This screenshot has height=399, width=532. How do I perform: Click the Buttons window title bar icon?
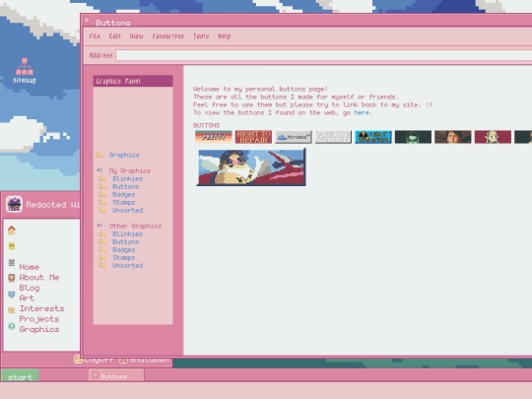(87, 21)
